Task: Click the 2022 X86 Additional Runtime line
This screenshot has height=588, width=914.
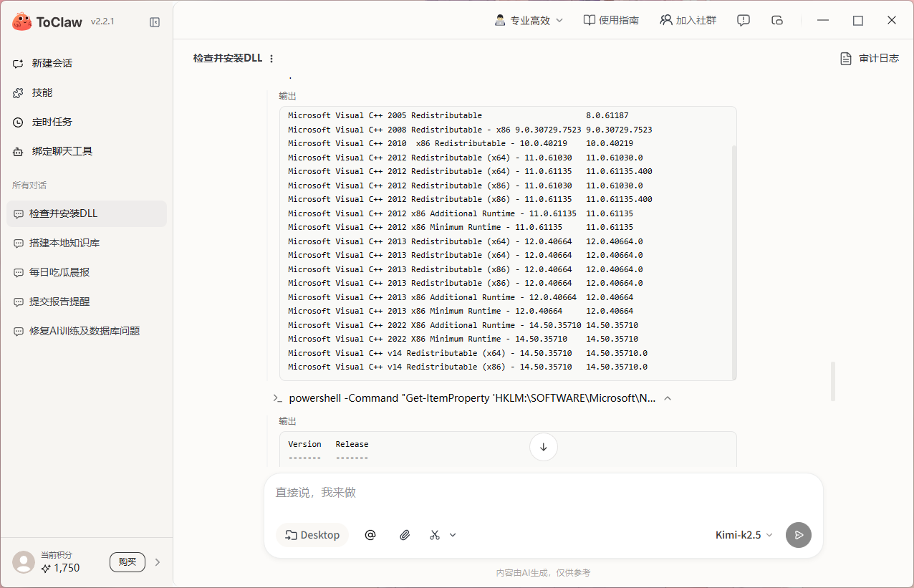Action: click(463, 325)
